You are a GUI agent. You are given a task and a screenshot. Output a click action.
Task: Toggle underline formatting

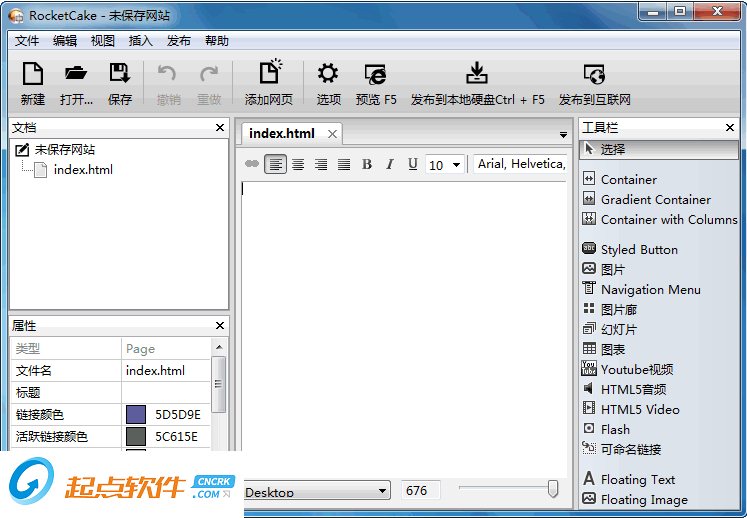[413, 164]
